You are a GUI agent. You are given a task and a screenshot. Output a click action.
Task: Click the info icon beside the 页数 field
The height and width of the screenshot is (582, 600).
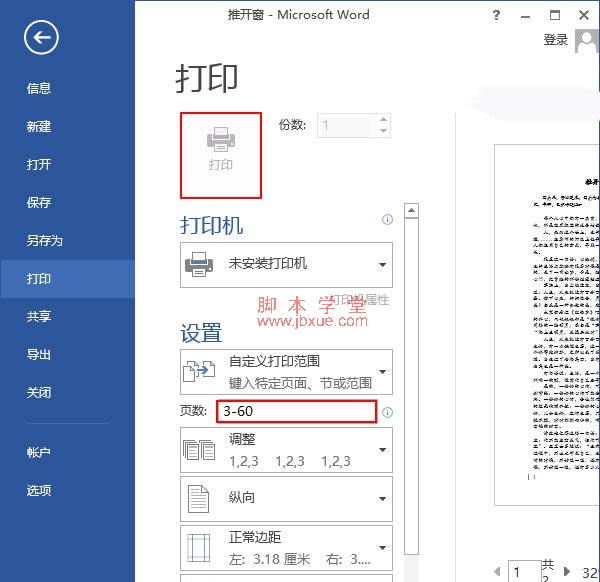click(x=387, y=412)
